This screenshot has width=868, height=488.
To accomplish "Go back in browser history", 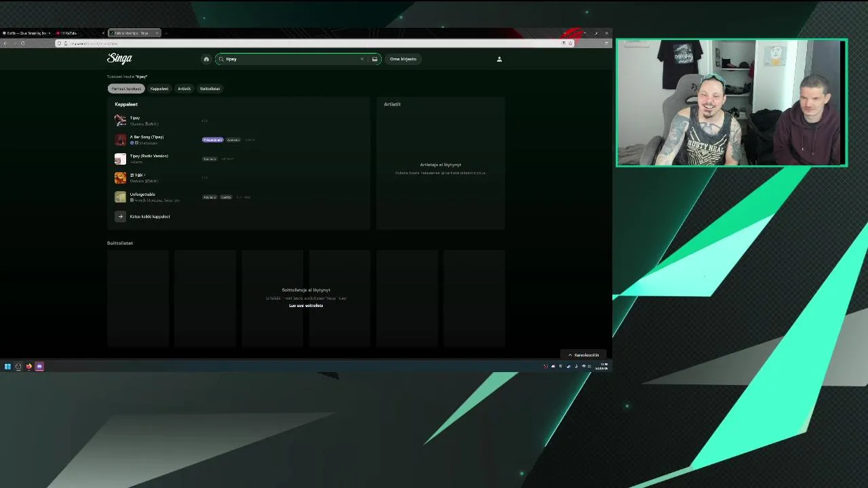I will pos(5,43).
